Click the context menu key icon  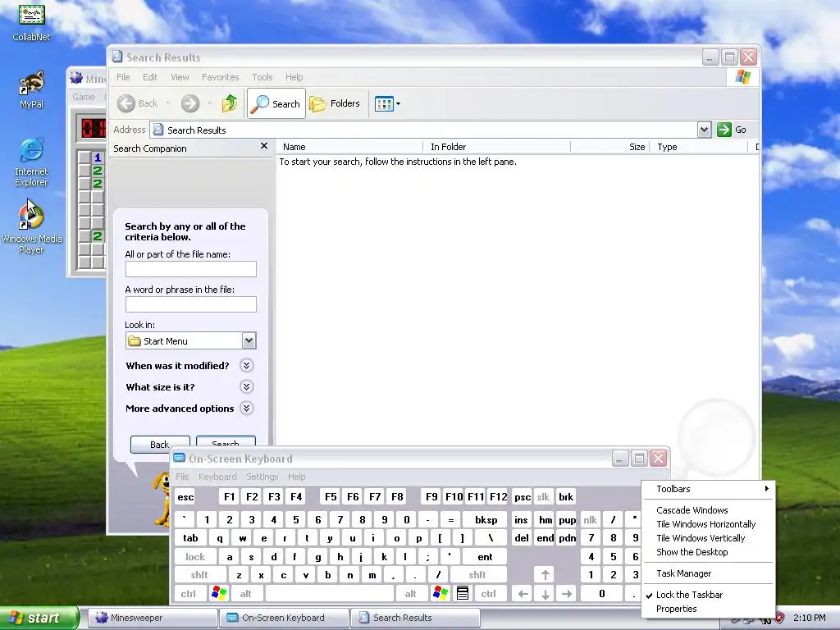(x=463, y=593)
